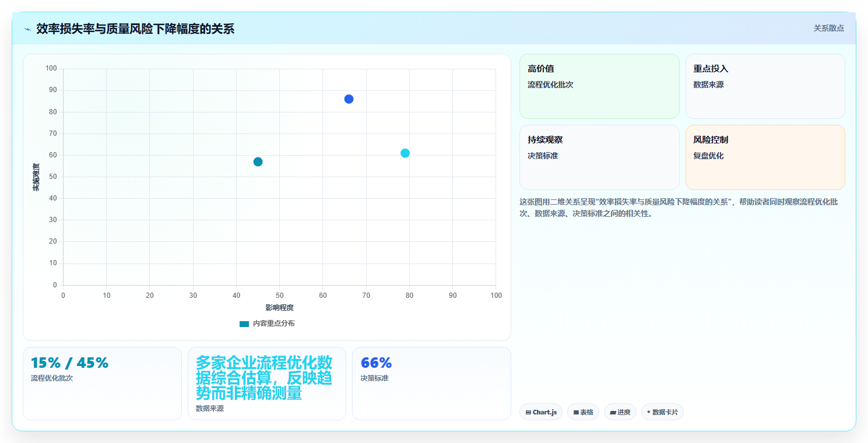Click the 影响程度 x-axis label
This screenshot has width=868, height=443.
click(x=279, y=308)
